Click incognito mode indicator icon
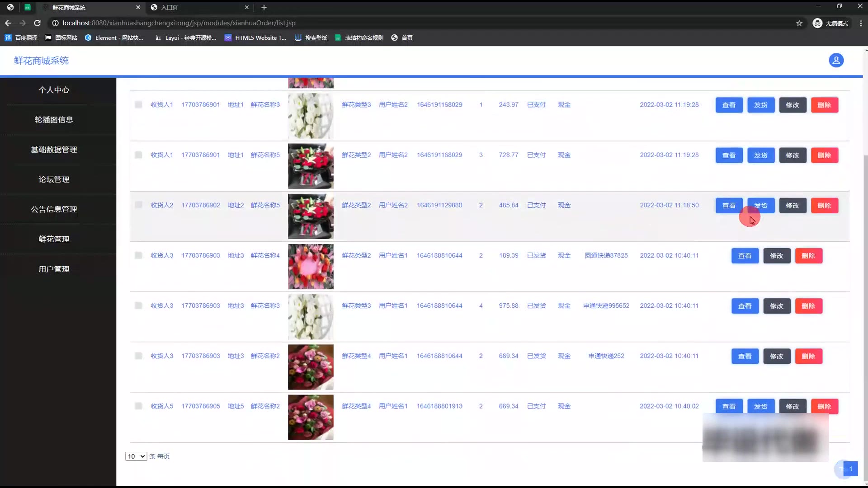Screen dimensions: 868x488 click(x=817, y=23)
